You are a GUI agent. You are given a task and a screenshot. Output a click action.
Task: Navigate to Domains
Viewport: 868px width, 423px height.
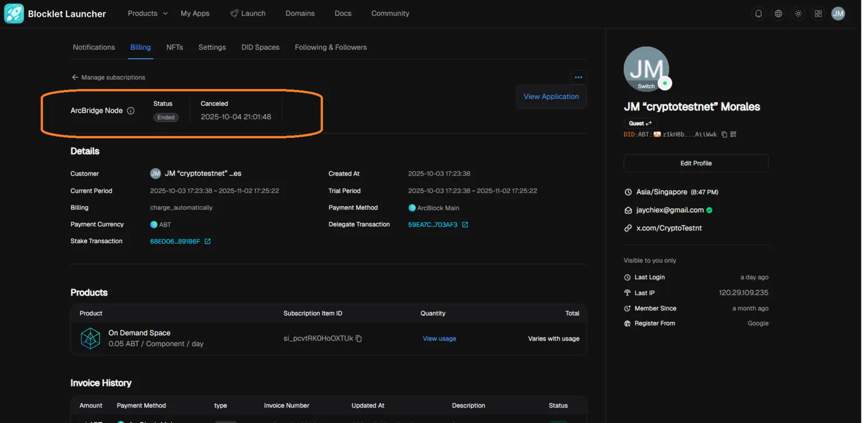[300, 14]
